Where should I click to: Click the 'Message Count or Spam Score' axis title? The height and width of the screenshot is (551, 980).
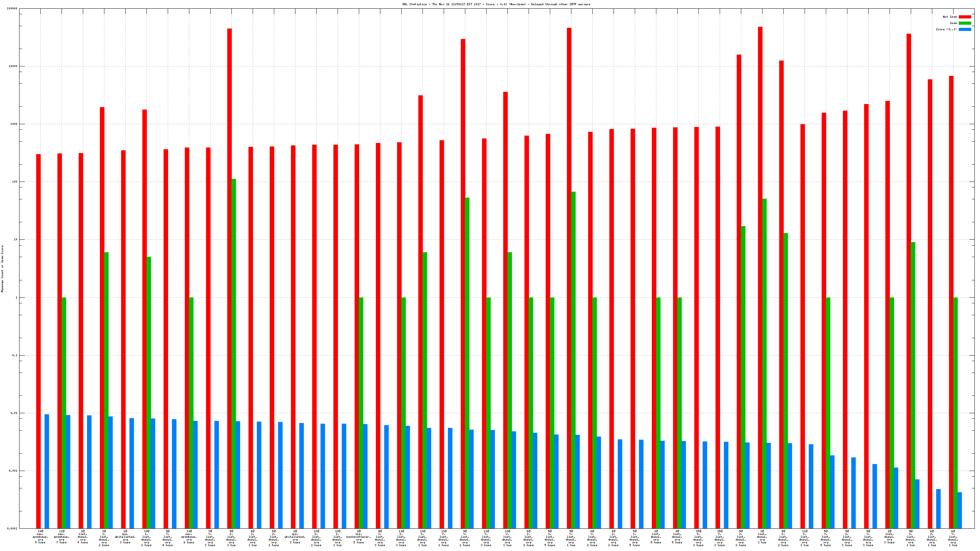(x=2, y=269)
